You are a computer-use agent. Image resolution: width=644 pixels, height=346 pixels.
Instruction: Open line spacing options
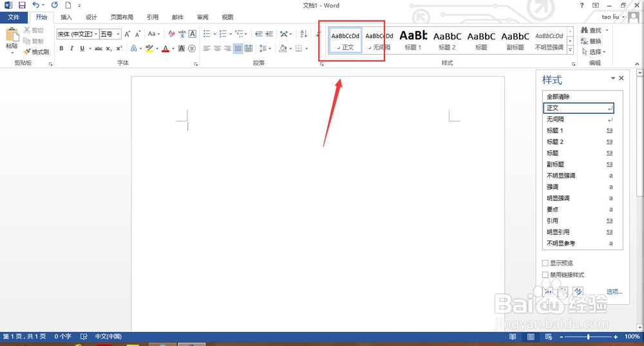[x=265, y=48]
